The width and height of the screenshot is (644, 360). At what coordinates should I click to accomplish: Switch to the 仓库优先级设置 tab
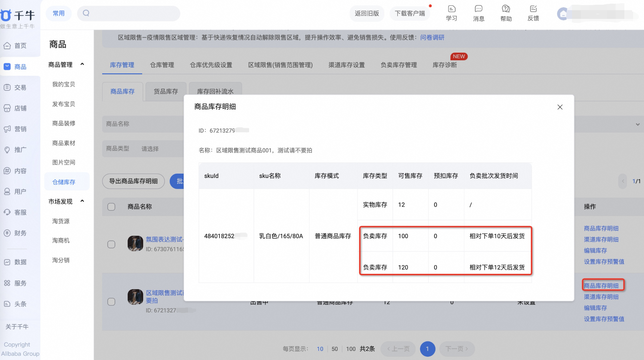211,65
